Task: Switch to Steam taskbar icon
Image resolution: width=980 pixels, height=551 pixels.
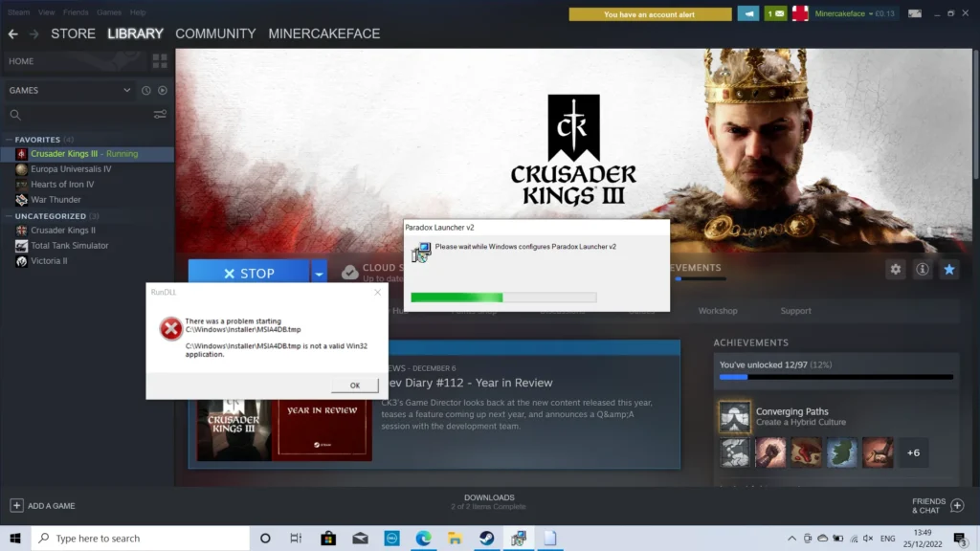Action: (487, 538)
